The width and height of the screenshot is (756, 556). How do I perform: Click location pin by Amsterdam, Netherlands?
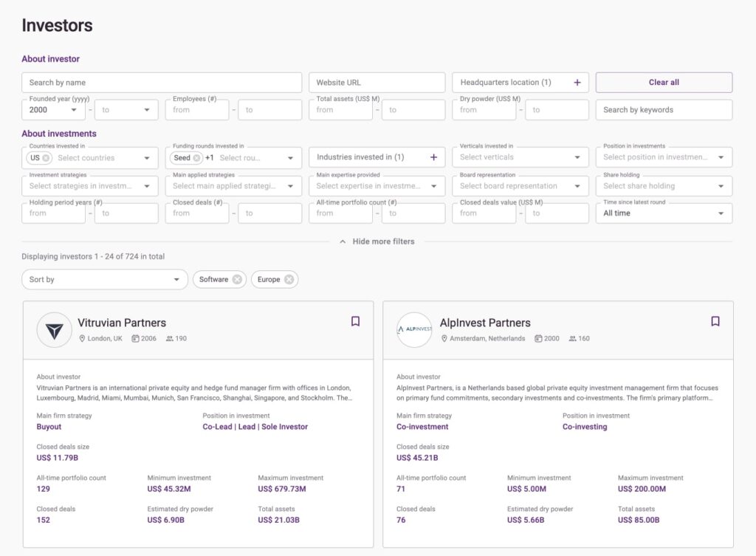coord(444,338)
